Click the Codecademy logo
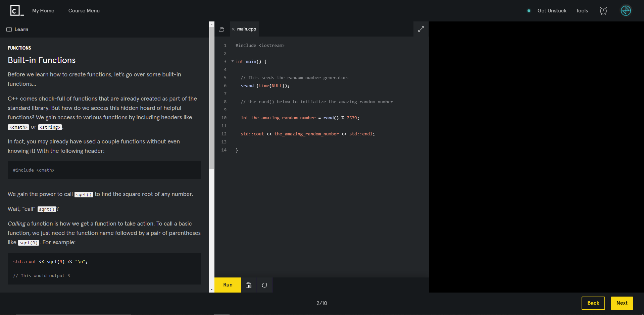644x315 pixels. pos(15,10)
